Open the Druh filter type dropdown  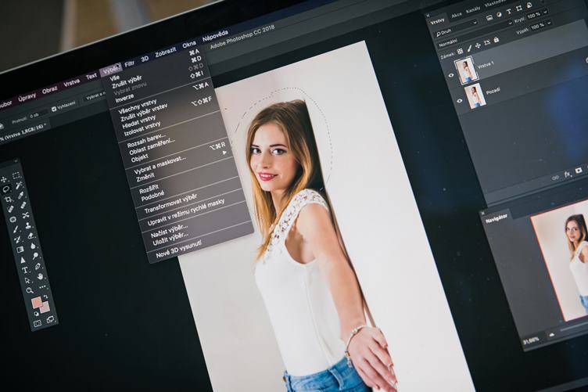tap(456, 27)
